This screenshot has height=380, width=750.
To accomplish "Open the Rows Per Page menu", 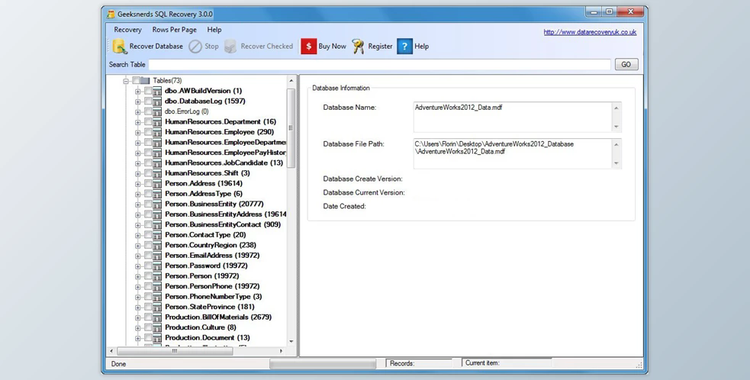I will (174, 30).
